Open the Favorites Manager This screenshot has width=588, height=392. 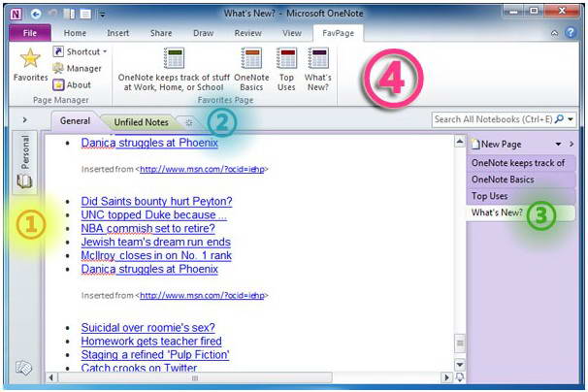[78, 68]
